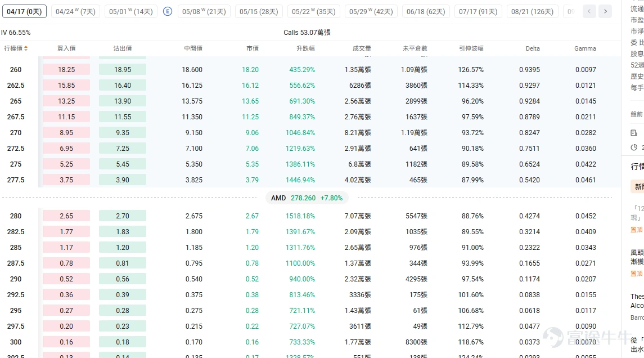Click the pie chart icon in right sidebar

pos(634,147)
